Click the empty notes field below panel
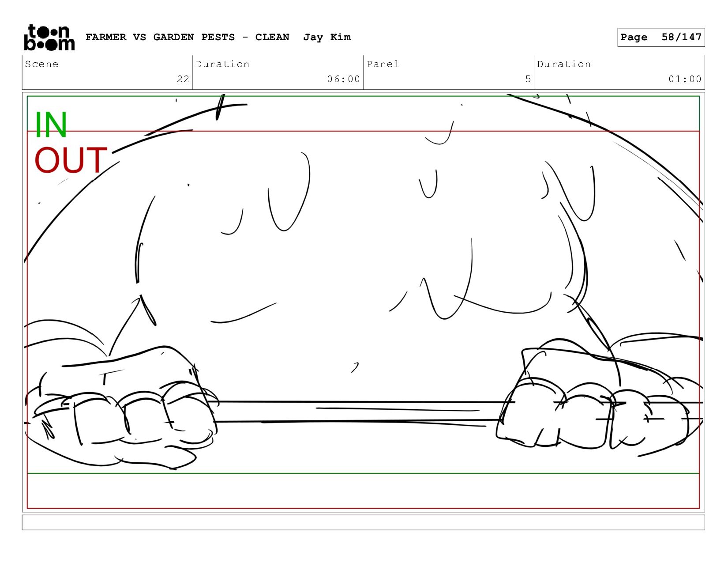 click(363, 522)
